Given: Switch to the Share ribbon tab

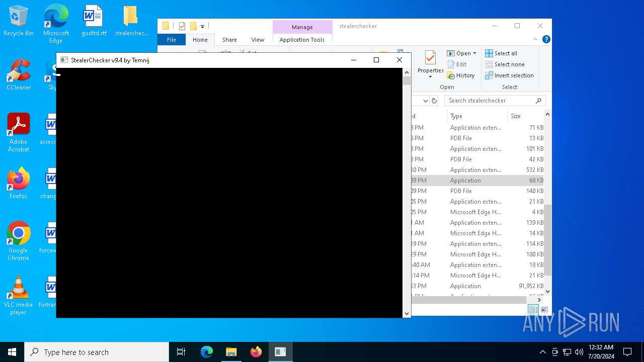Looking at the screenshot, I should click(229, 40).
